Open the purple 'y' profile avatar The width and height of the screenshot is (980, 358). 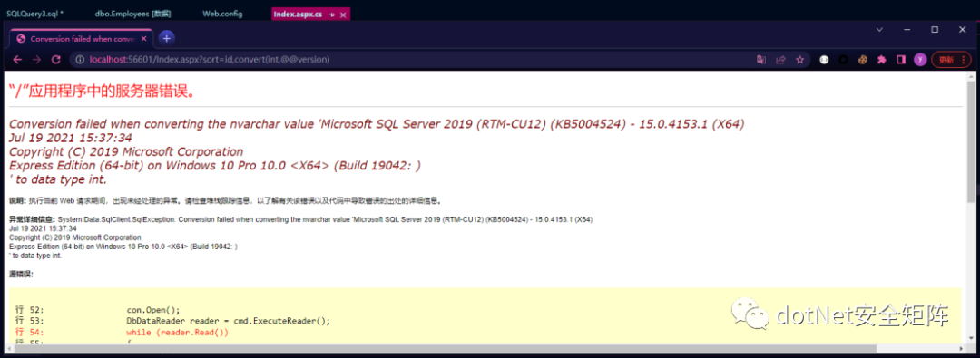click(x=920, y=60)
